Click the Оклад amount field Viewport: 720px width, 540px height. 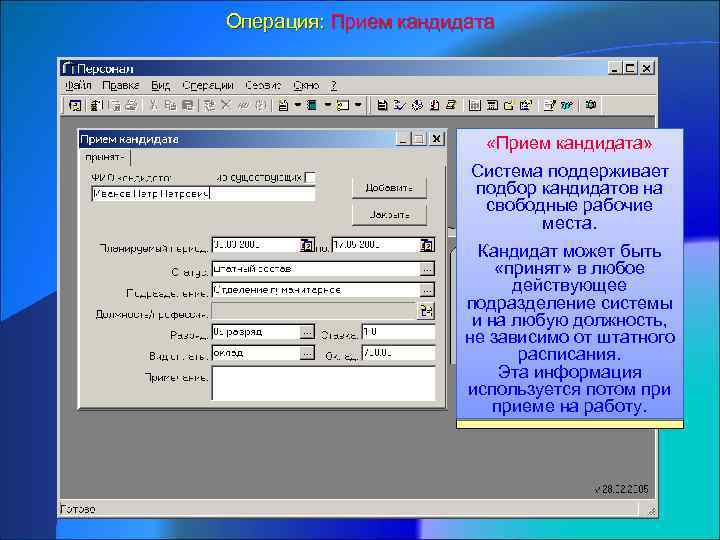tap(399, 353)
